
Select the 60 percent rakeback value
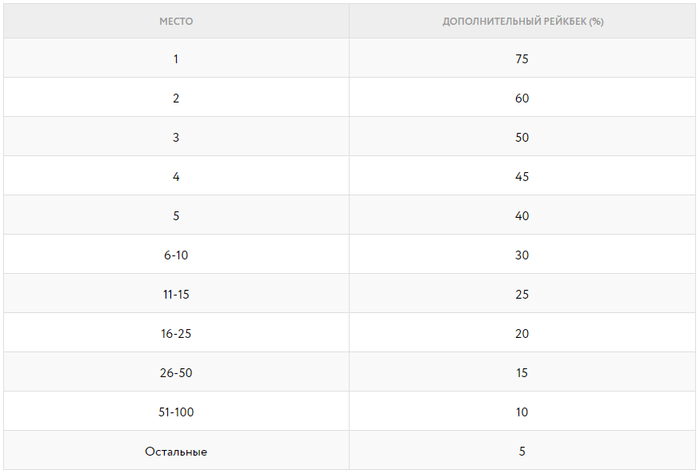pyautogui.click(x=522, y=98)
